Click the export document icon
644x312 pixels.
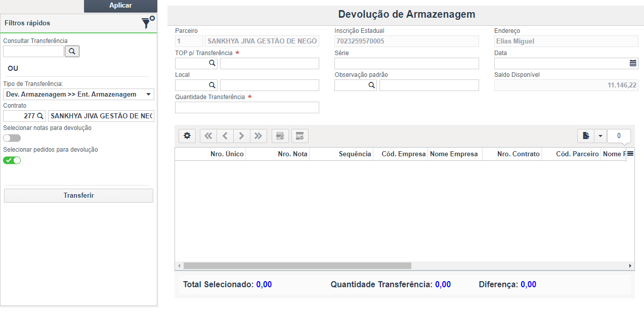click(x=586, y=136)
